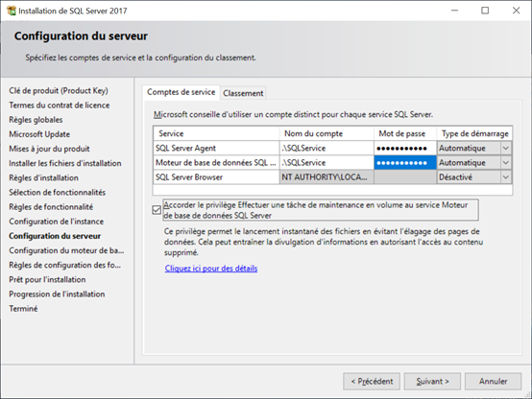This screenshot has width=532, height=399.
Task: Go back with the Précédent button
Action: pyautogui.click(x=372, y=382)
